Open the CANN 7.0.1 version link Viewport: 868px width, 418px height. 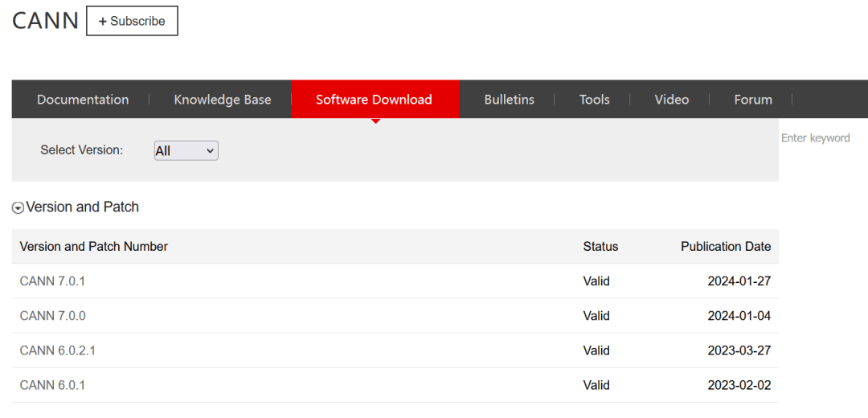(52, 281)
